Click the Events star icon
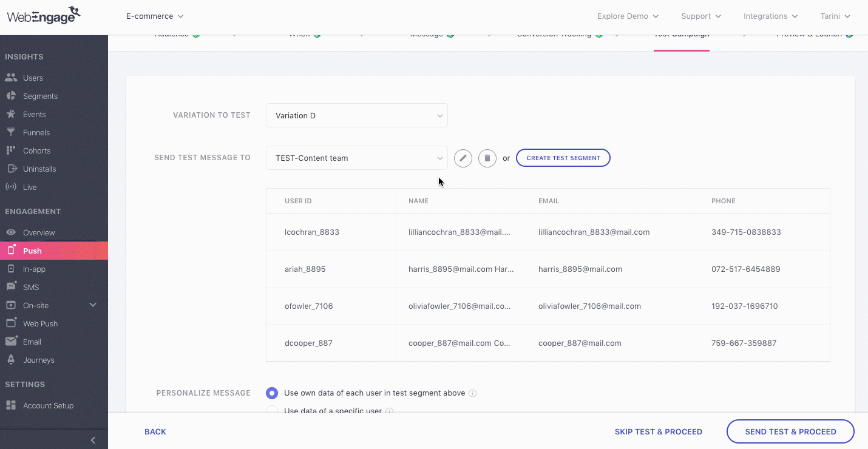This screenshot has width=868, height=449. tap(11, 114)
